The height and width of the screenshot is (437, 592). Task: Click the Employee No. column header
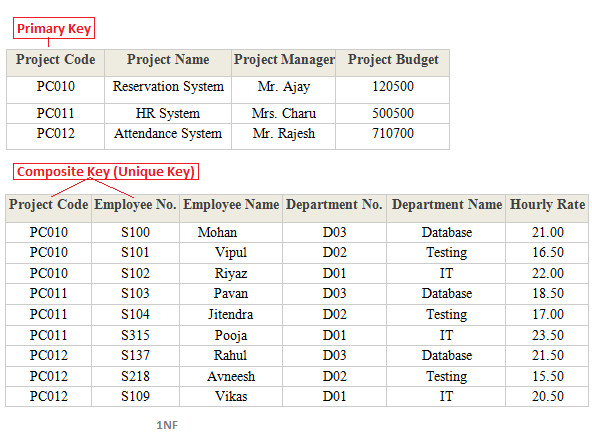[135, 204]
